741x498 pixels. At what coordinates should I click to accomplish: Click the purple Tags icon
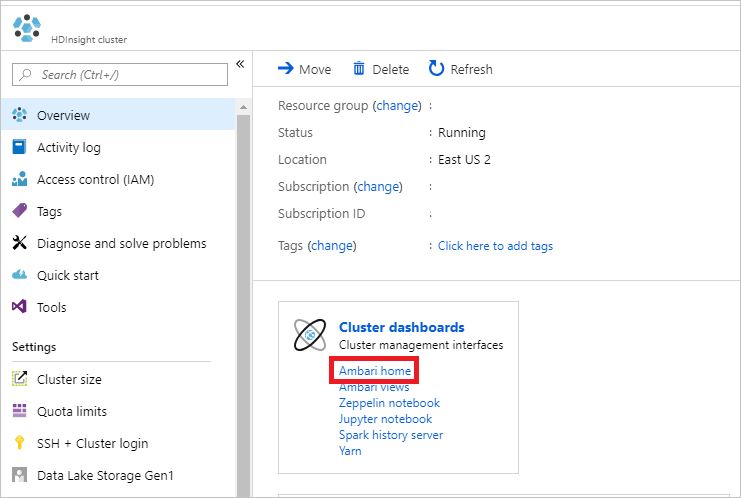click(19, 211)
